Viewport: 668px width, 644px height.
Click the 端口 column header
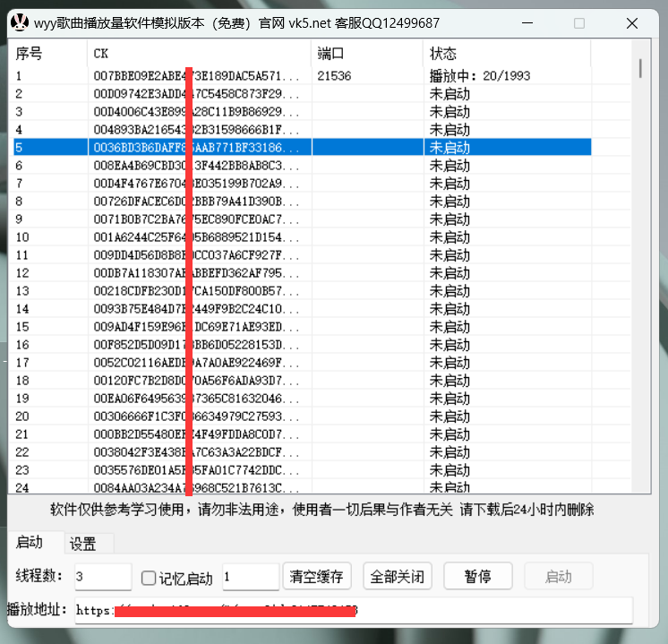(x=367, y=53)
